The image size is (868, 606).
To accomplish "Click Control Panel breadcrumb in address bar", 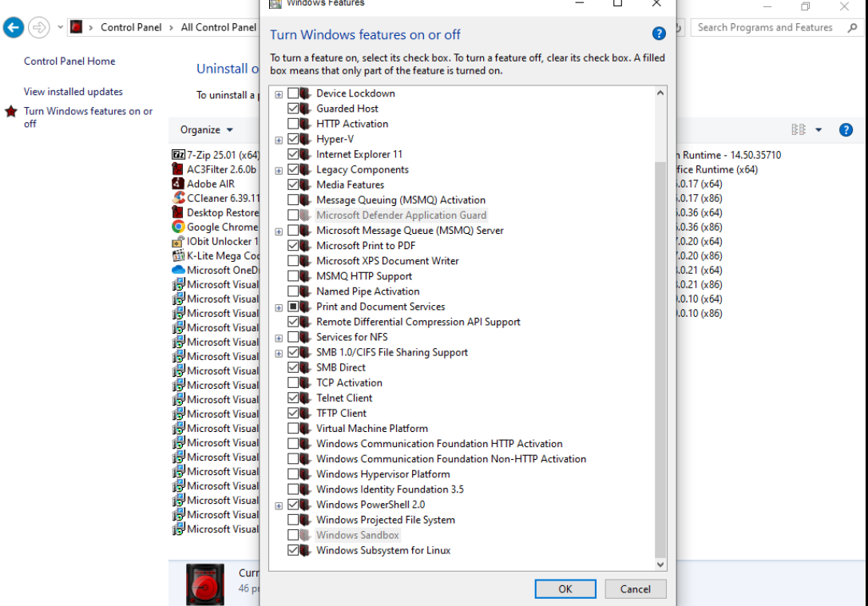I will click(x=131, y=27).
